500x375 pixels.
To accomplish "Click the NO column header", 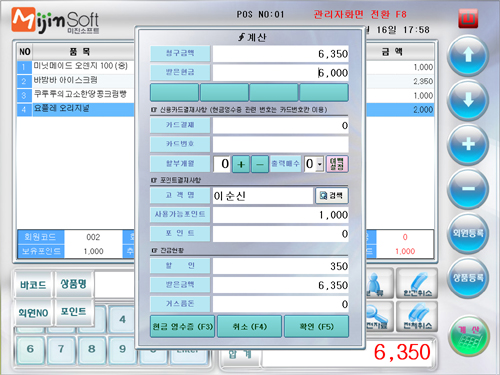I will [x=25, y=52].
